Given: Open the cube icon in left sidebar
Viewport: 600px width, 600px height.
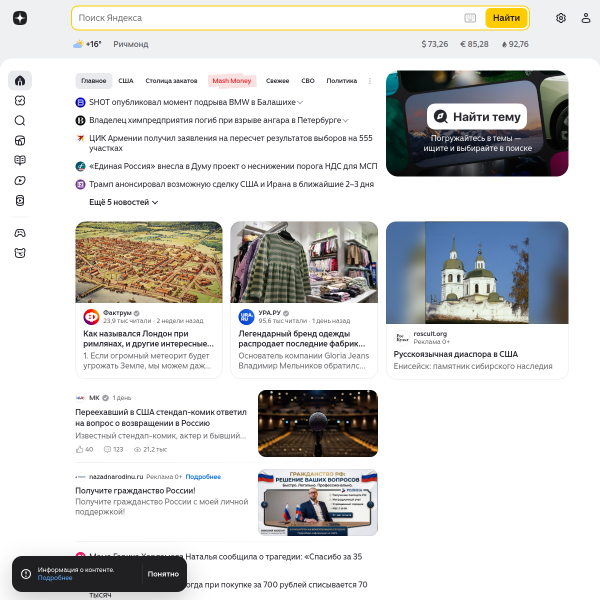Looking at the screenshot, I should tap(20, 140).
